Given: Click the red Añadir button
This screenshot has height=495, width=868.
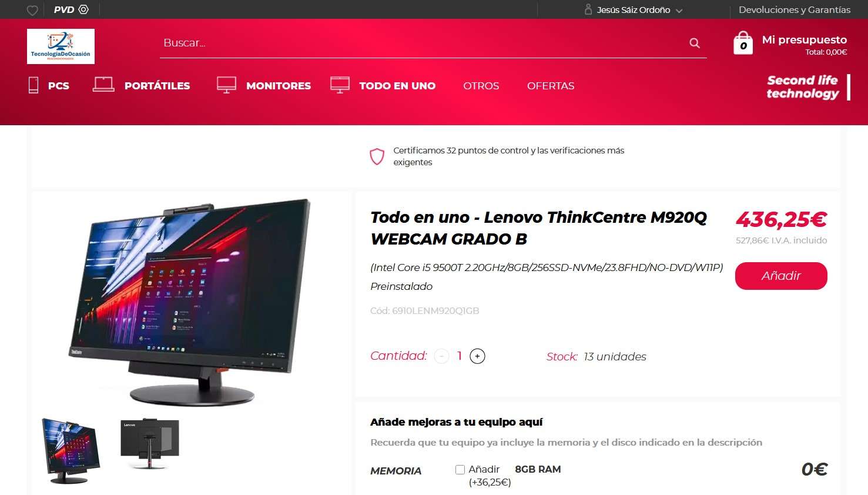Looking at the screenshot, I should (781, 276).
